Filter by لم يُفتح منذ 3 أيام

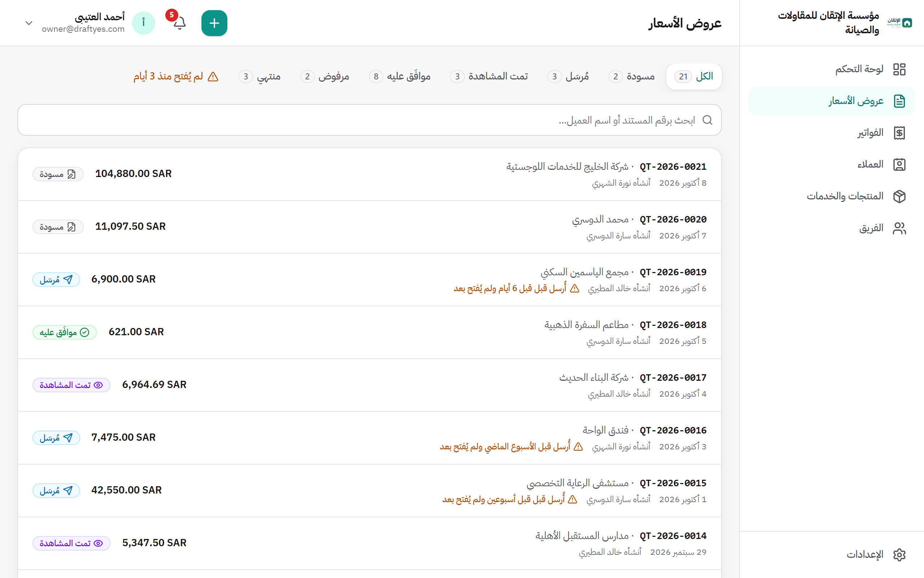pos(176,77)
